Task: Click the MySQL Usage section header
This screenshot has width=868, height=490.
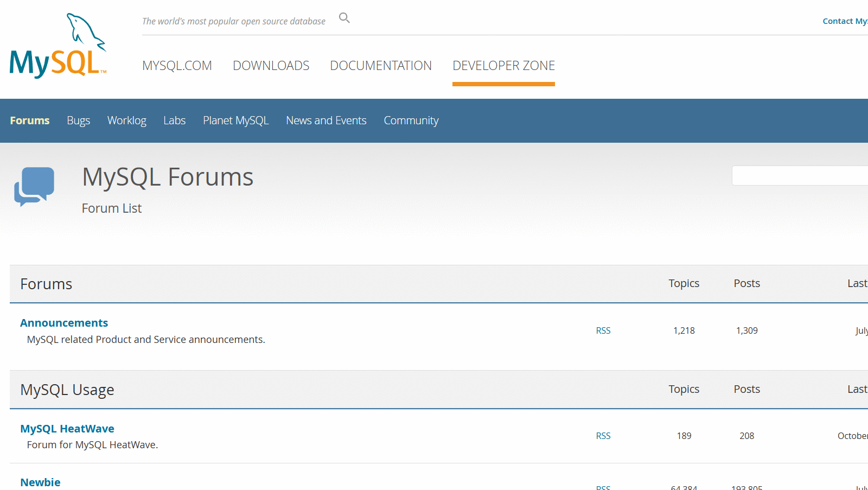Action: pos(67,390)
